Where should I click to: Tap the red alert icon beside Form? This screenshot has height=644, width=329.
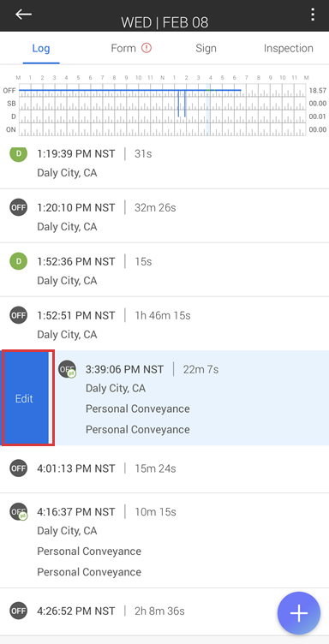[x=147, y=48]
